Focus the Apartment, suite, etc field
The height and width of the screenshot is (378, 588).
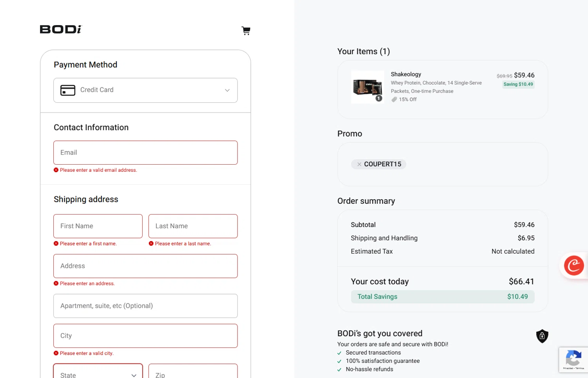145,306
